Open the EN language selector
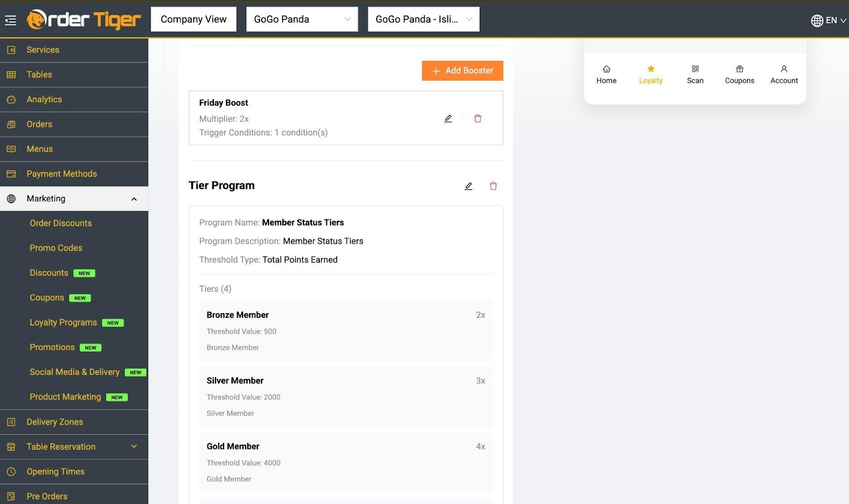 coord(827,20)
